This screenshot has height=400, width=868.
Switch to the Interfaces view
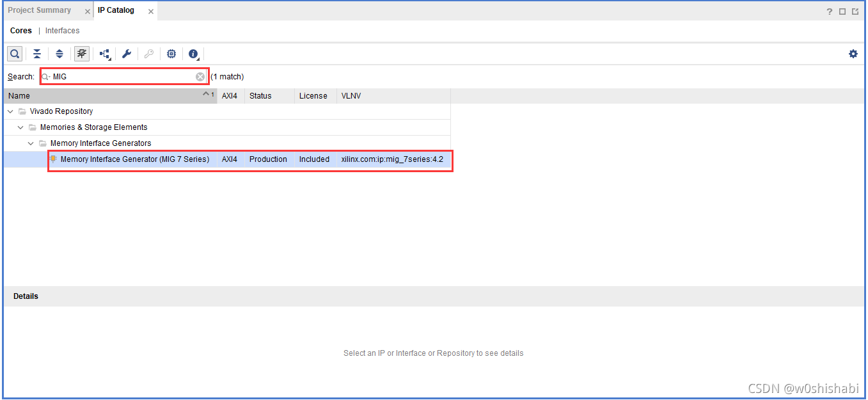click(x=63, y=31)
